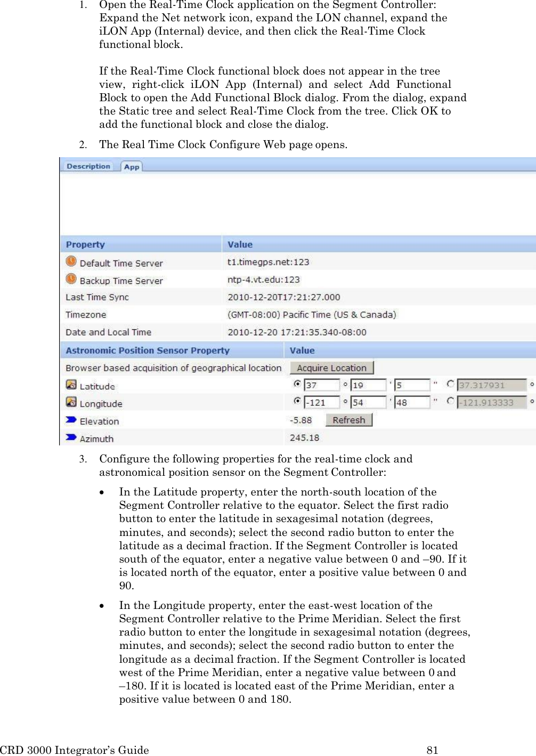Select the globe icon next to Longitude
This screenshot has width=536, height=756.
[x=71, y=403]
